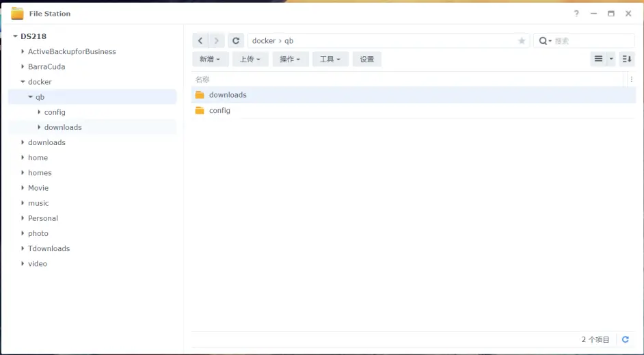Focus the 搜索 search field
The width and height of the screenshot is (644, 355).
pyautogui.click(x=593, y=40)
